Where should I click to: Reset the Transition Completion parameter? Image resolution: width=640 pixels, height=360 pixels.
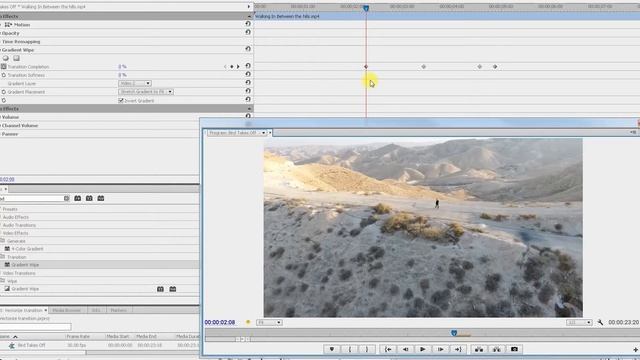[248, 66]
